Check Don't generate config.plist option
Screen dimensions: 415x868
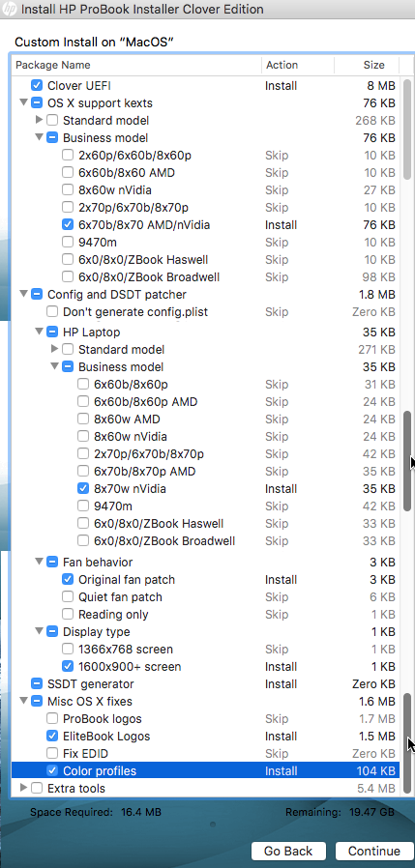click(x=52, y=312)
